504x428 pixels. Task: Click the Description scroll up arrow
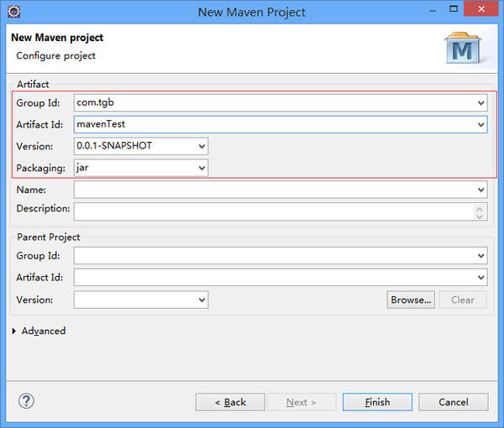(x=480, y=208)
